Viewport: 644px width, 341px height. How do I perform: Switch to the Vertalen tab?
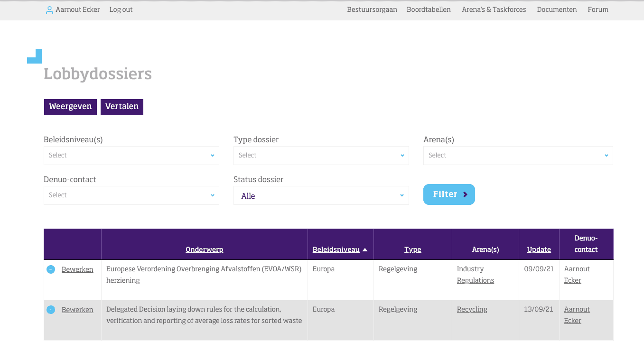click(122, 107)
